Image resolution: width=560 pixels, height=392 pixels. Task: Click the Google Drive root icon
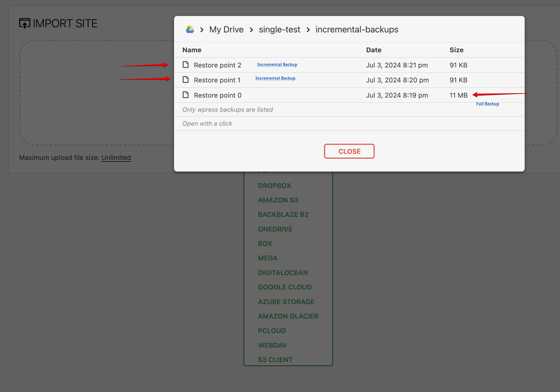click(x=190, y=30)
